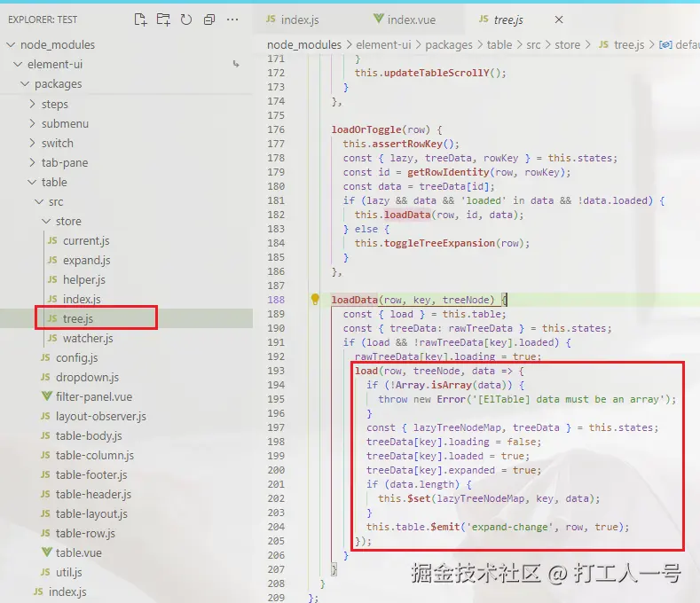This screenshot has width=700, height=603.
Task: Click the loadOrToggle method name on line 176
Action: (366, 129)
